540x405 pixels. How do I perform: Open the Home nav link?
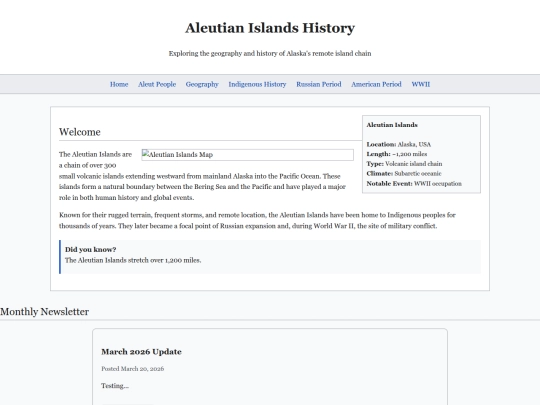point(119,84)
